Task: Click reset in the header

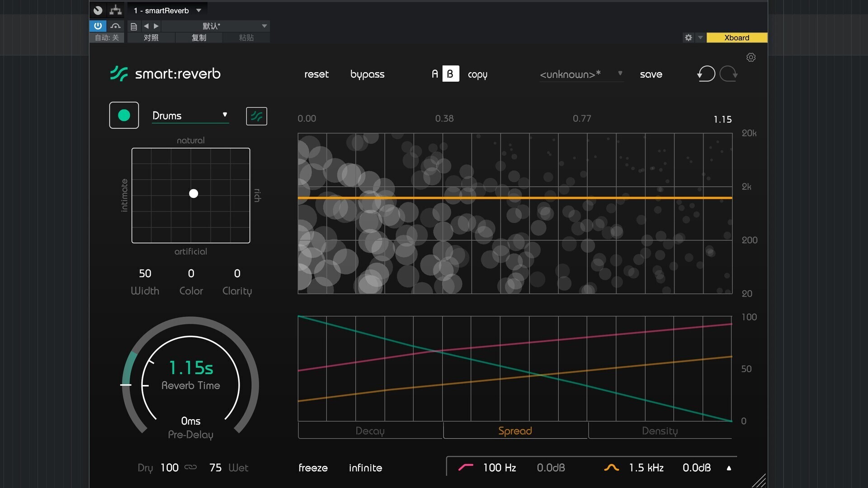Action: coord(316,74)
